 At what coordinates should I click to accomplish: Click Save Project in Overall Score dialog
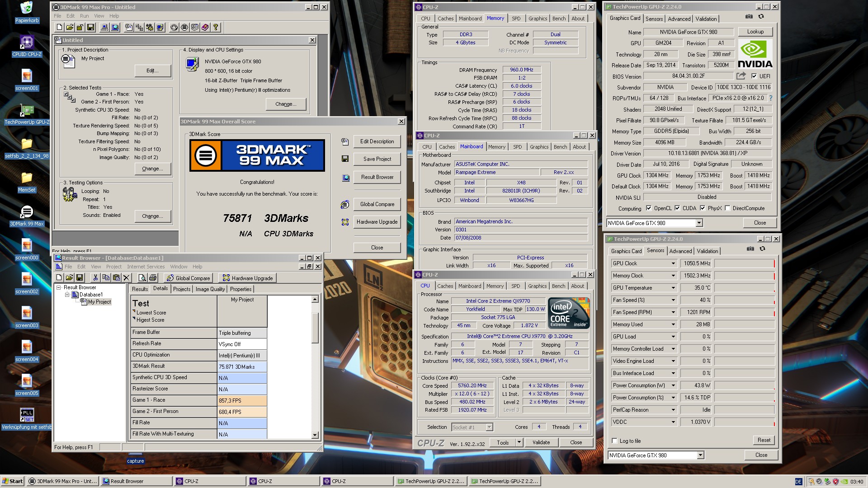[377, 159]
